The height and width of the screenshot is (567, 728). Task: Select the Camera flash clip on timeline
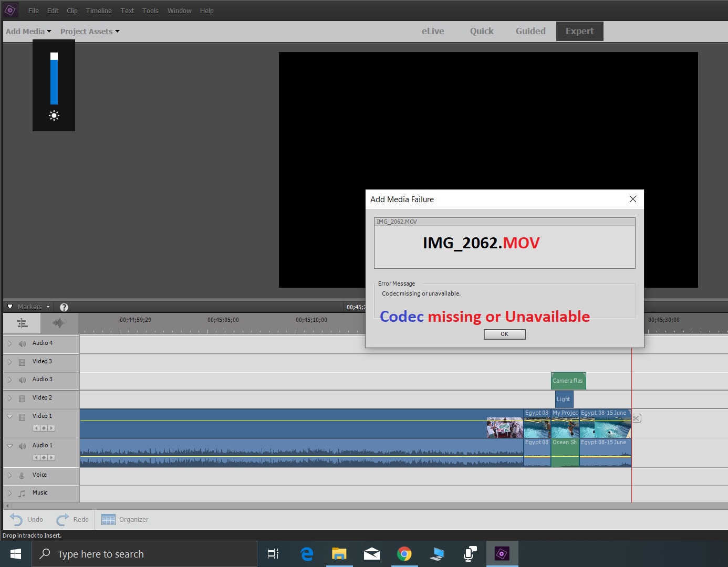[568, 381]
